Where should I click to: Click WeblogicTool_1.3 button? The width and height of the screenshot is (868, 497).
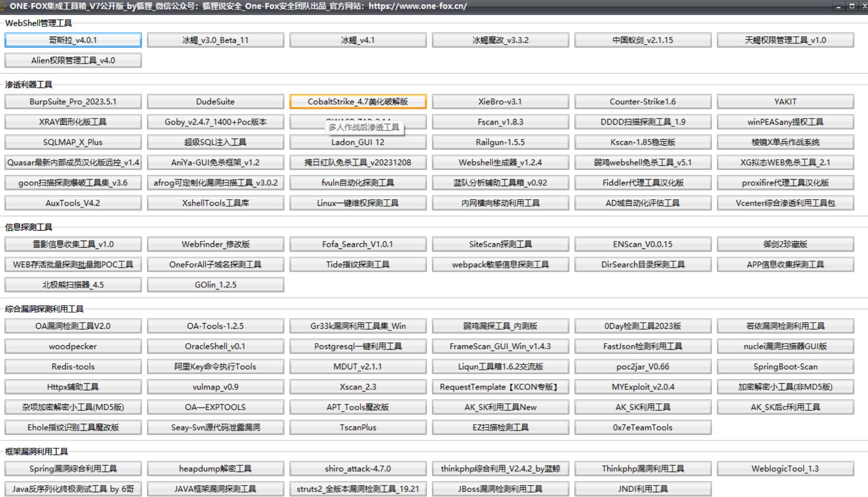tap(785, 469)
